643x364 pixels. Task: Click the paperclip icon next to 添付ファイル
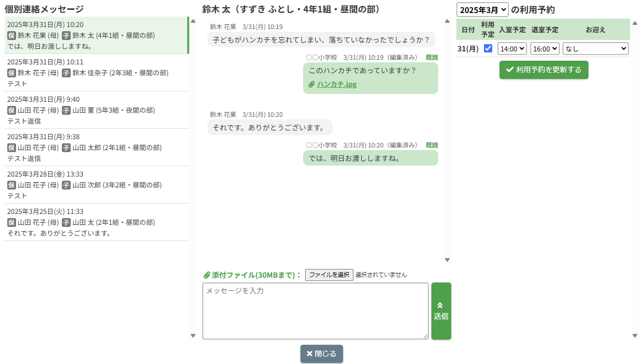[x=206, y=275]
